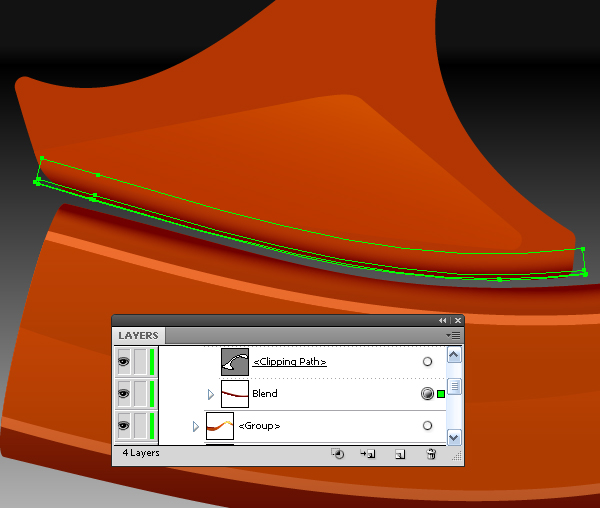Collapse the Layers panel with double arrows
600x508 pixels.
click(x=442, y=321)
